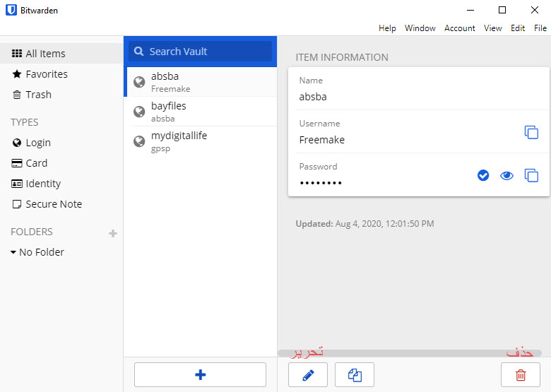
Task: Open the File menu
Action: click(x=540, y=28)
